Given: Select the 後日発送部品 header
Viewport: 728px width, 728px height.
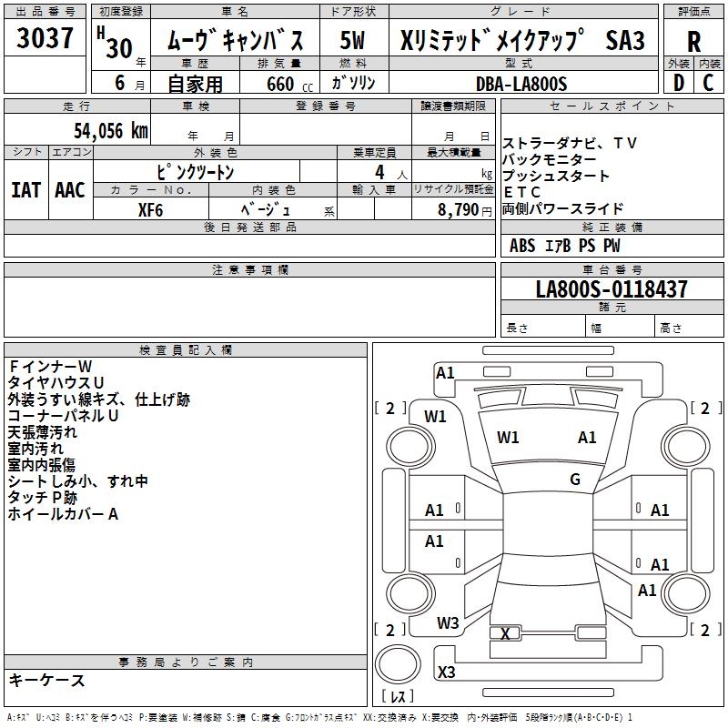Looking at the screenshot, I should 249,227.
